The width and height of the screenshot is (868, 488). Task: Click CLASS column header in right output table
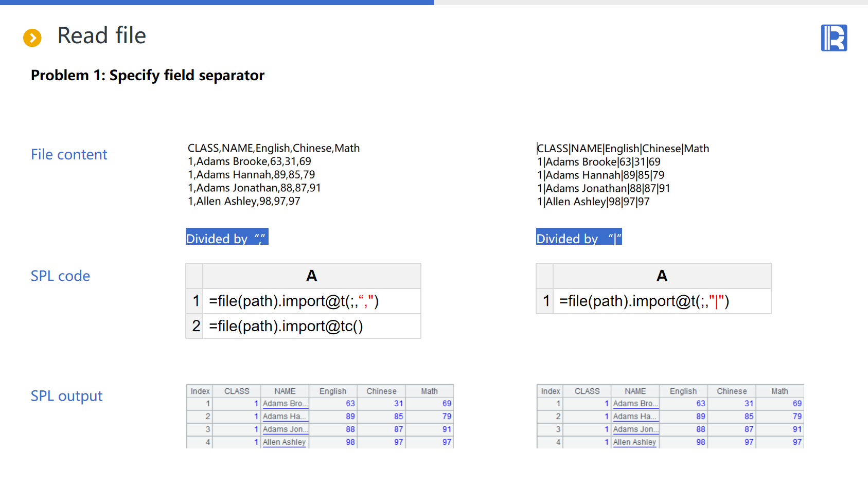pyautogui.click(x=587, y=391)
